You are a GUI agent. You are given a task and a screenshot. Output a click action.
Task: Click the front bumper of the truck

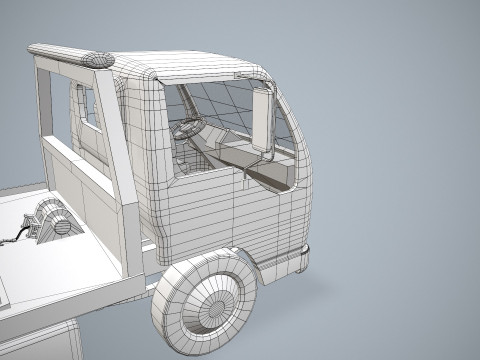click(x=282, y=265)
